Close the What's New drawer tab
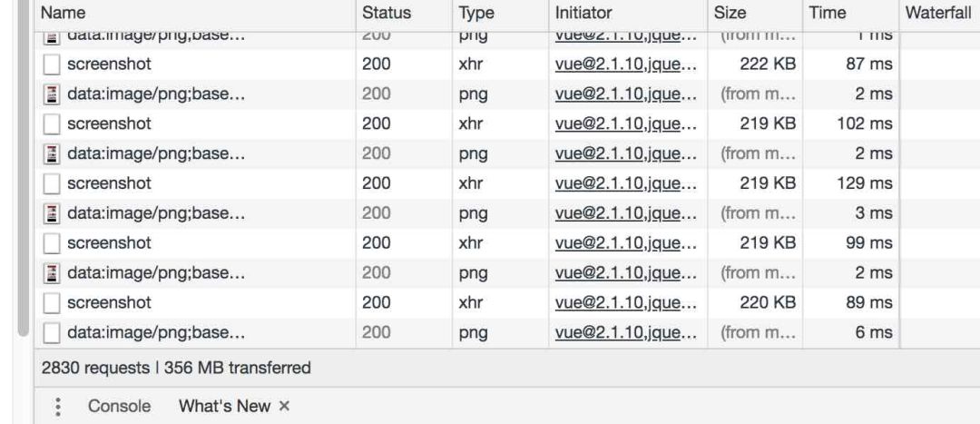 284,407
